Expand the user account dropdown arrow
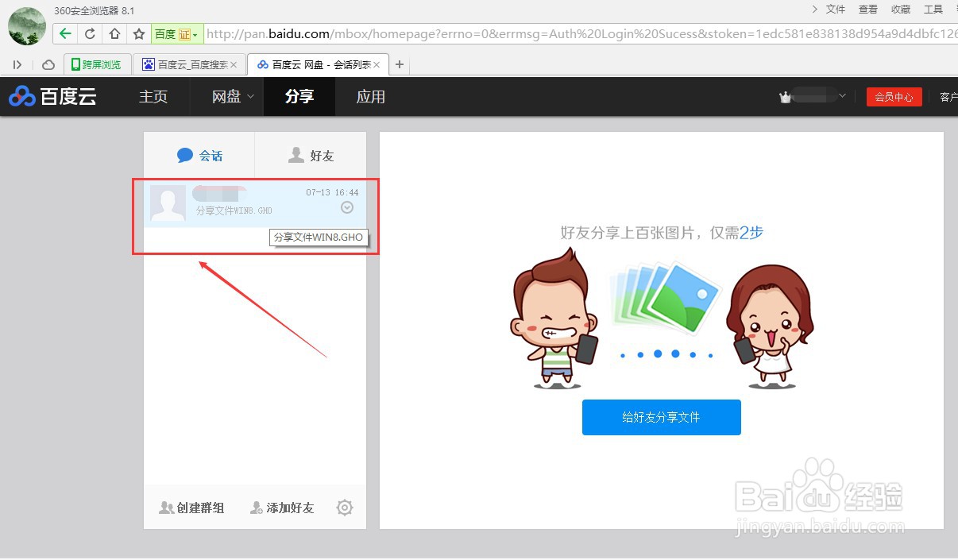958x560 pixels. point(842,96)
